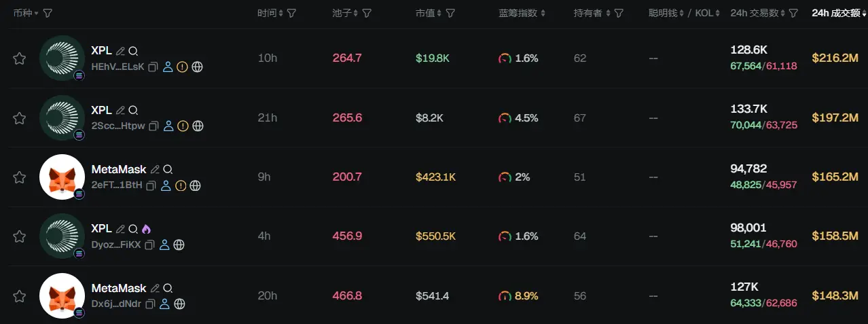868x324 pixels.
Task: Click the warning icon on the 2Scc...Htpw row
Action: click(x=183, y=126)
